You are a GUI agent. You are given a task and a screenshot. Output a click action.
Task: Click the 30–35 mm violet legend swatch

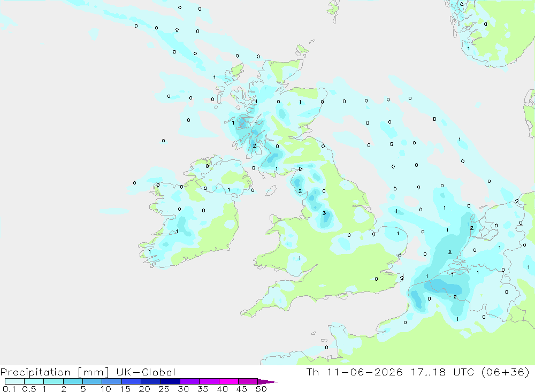(190, 381)
